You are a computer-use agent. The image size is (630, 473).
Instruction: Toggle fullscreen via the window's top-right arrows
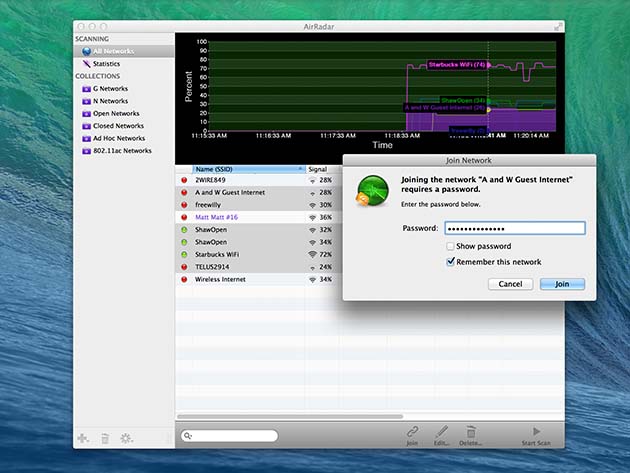pos(558,27)
